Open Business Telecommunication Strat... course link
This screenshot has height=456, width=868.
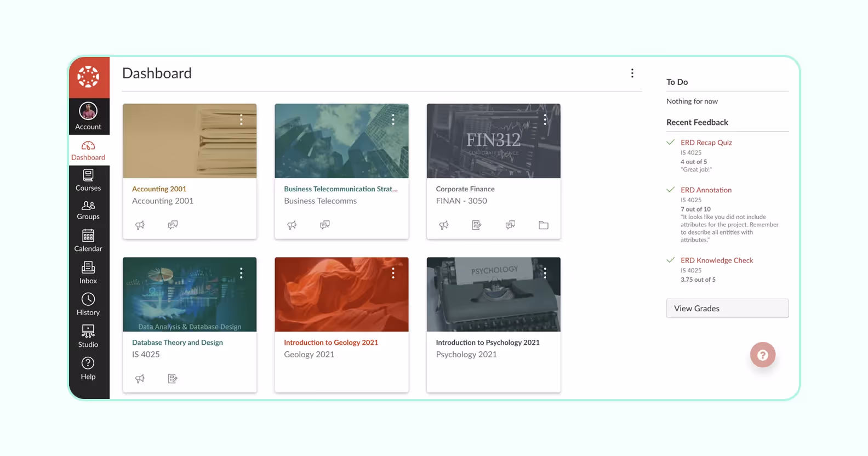click(341, 189)
